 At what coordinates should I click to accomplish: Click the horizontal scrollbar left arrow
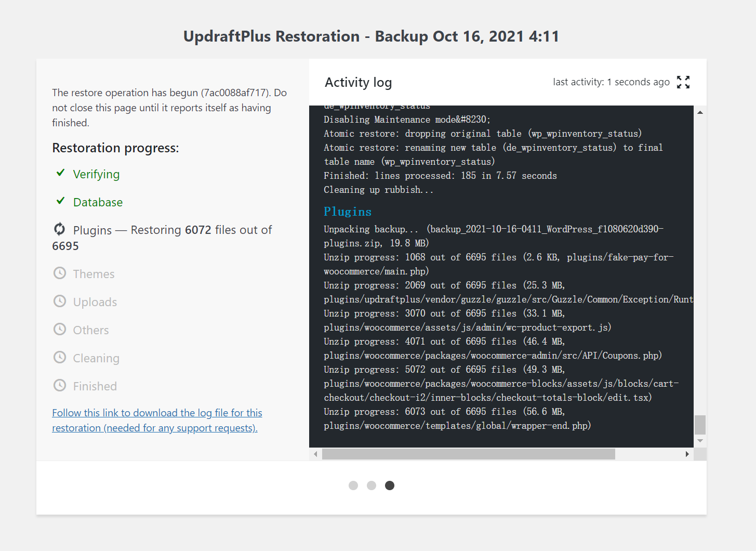click(x=315, y=454)
